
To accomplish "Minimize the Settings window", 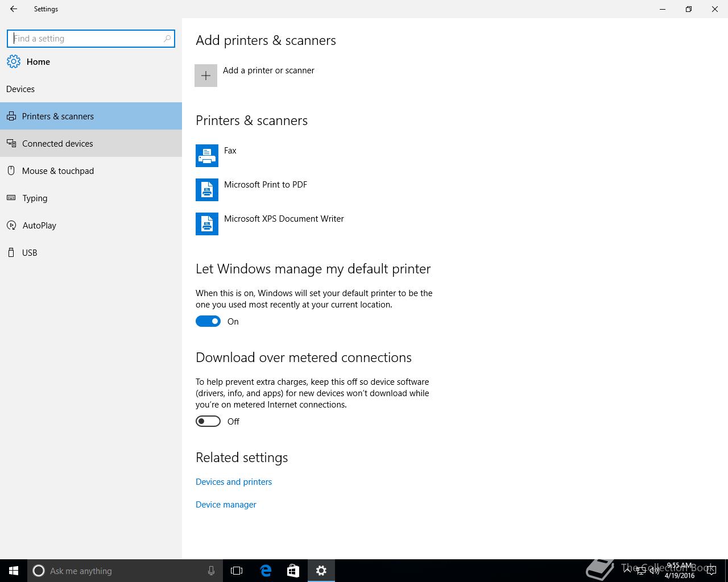I will [x=663, y=9].
